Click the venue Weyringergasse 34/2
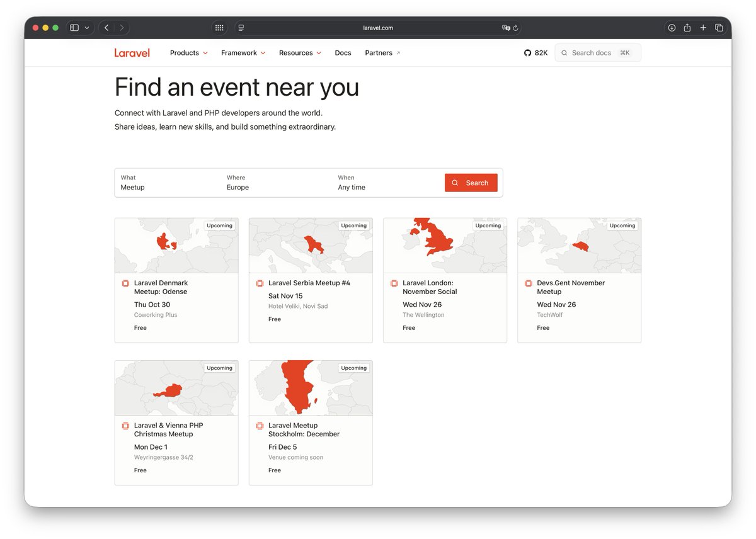This screenshot has width=756, height=539. click(163, 457)
